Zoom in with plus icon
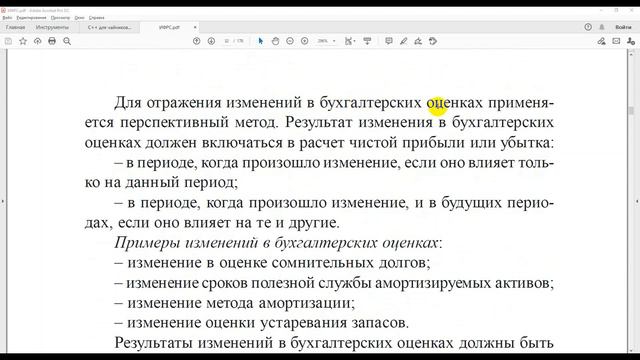Screen dimensions: 640x360 click(x=304, y=41)
